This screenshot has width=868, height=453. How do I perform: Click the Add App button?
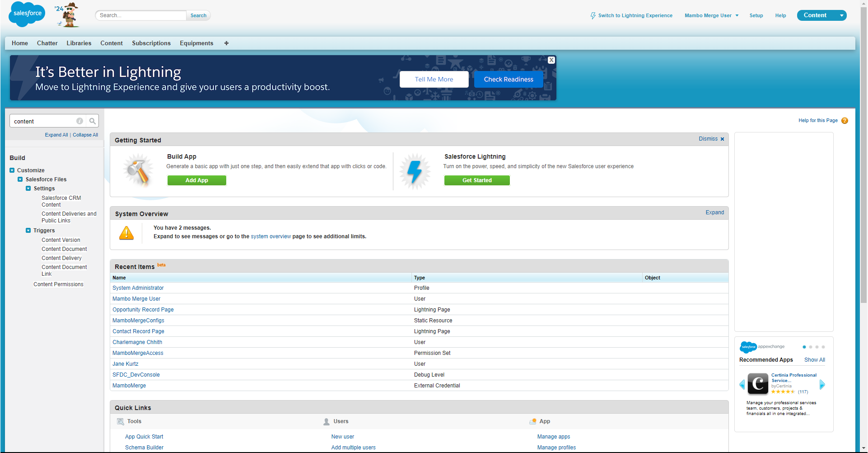point(196,180)
